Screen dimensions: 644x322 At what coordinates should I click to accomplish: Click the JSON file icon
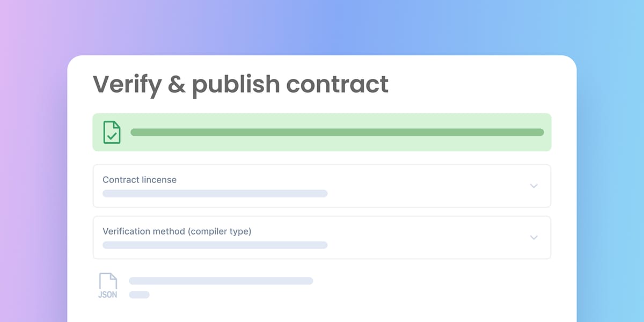[108, 286]
